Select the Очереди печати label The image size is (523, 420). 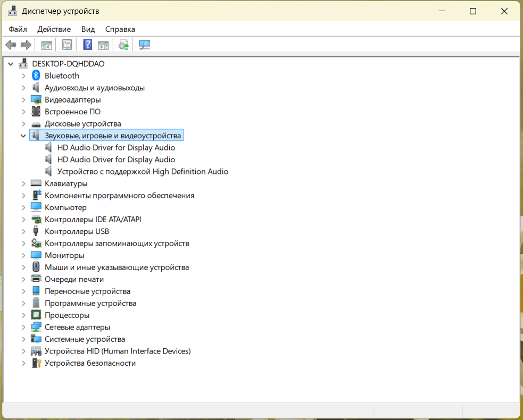[74, 279]
